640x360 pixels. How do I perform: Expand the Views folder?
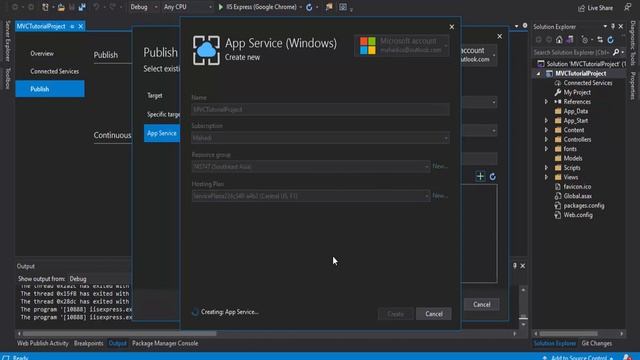coord(547,177)
